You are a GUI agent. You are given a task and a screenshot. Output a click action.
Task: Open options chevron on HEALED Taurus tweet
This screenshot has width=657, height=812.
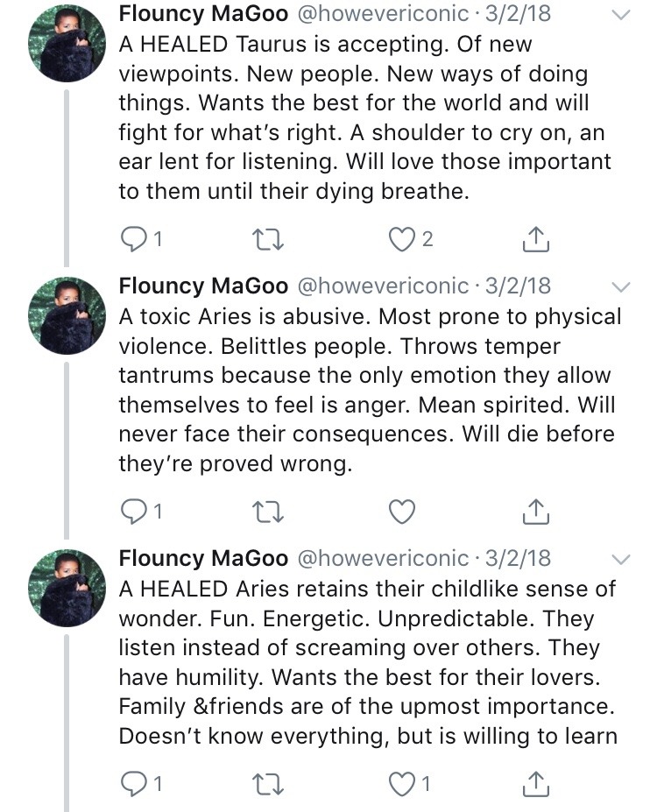click(620, 15)
